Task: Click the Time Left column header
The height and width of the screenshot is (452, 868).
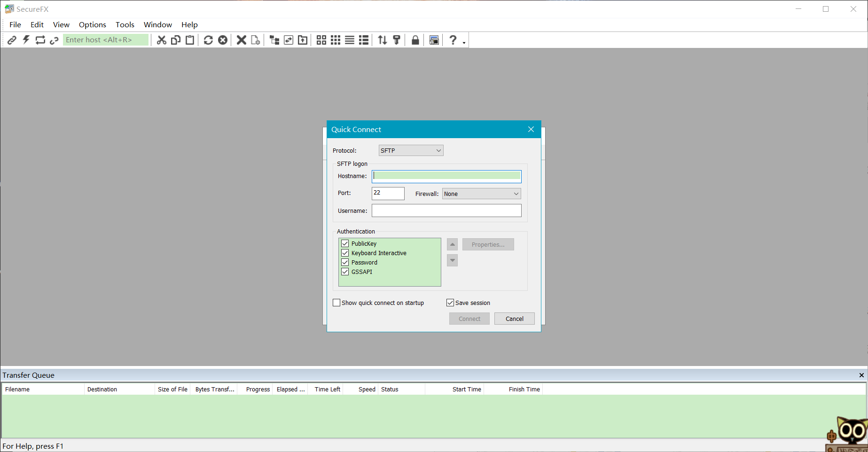Action: 325,389
